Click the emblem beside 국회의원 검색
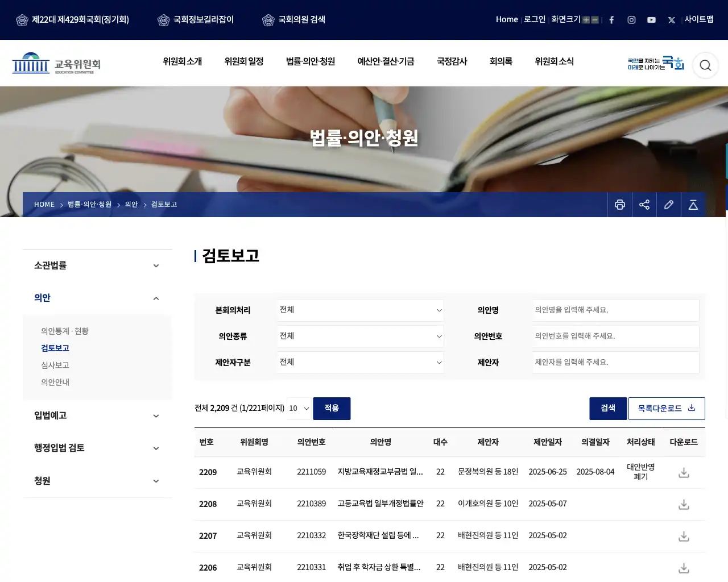This screenshot has width=728, height=582. [x=268, y=20]
